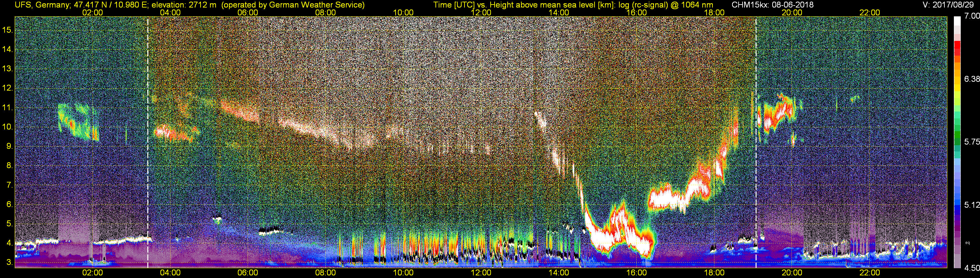Click the '6.' height axis label
980x278 pixels.
click(x=10, y=204)
